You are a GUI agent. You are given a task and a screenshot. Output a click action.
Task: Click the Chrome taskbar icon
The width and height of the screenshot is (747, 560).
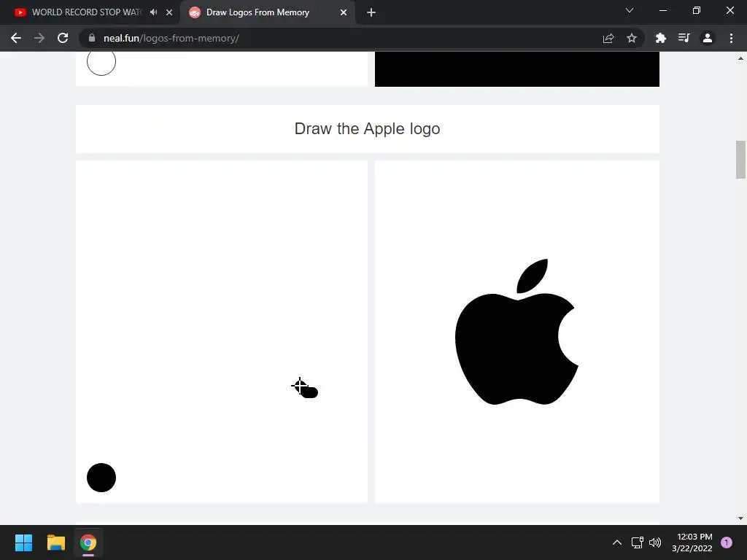pyautogui.click(x=88, y=542)
